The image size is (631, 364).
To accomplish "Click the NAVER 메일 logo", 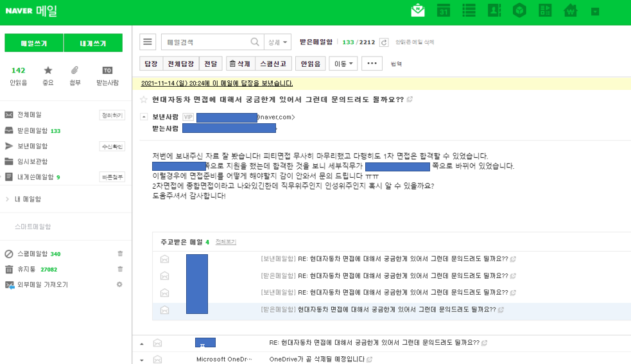I will point(31,11).
